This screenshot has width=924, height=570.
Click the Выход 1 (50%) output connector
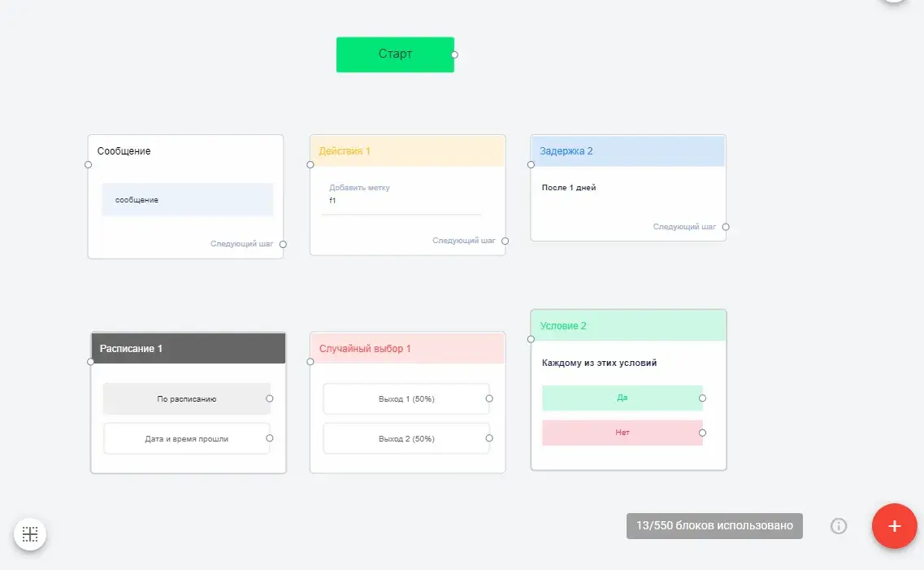click(489, 398)
